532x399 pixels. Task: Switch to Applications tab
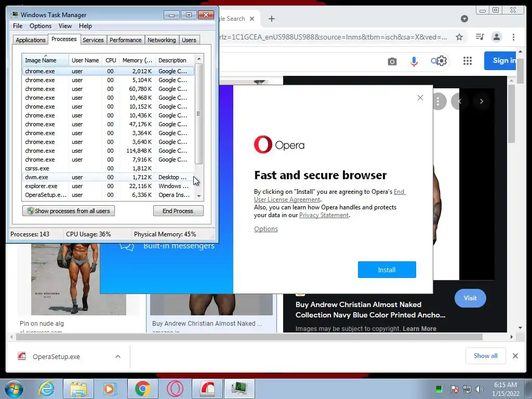pos(31,40)
